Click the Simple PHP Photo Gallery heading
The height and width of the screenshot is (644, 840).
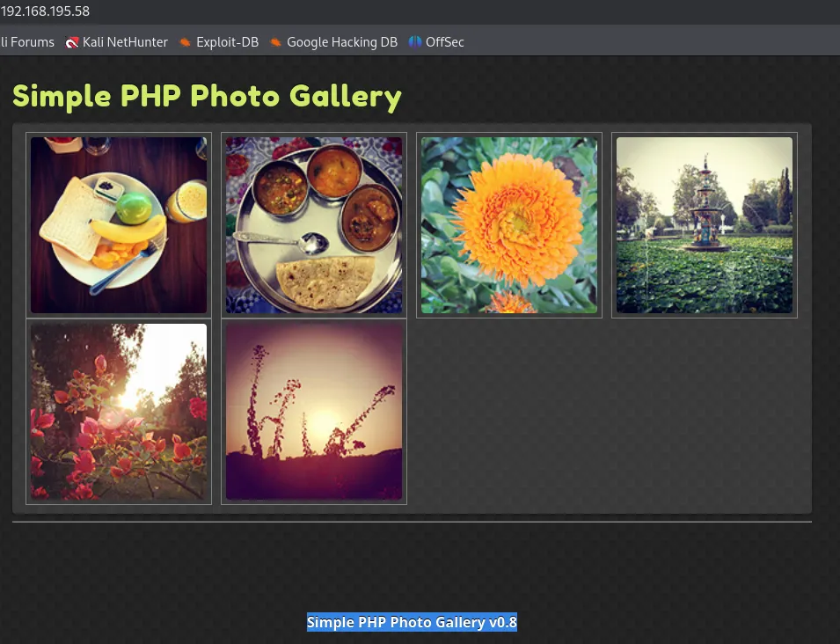coord(207,97)
